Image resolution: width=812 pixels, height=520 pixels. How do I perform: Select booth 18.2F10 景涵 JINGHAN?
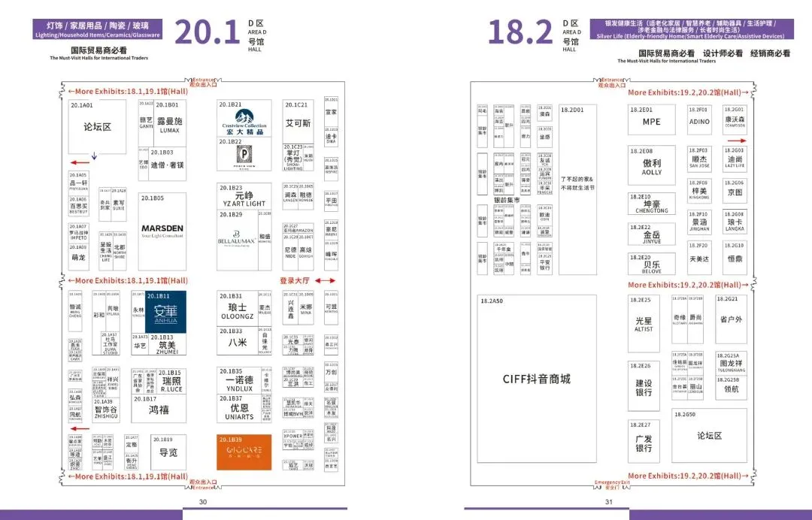click(x=699, y=222)
